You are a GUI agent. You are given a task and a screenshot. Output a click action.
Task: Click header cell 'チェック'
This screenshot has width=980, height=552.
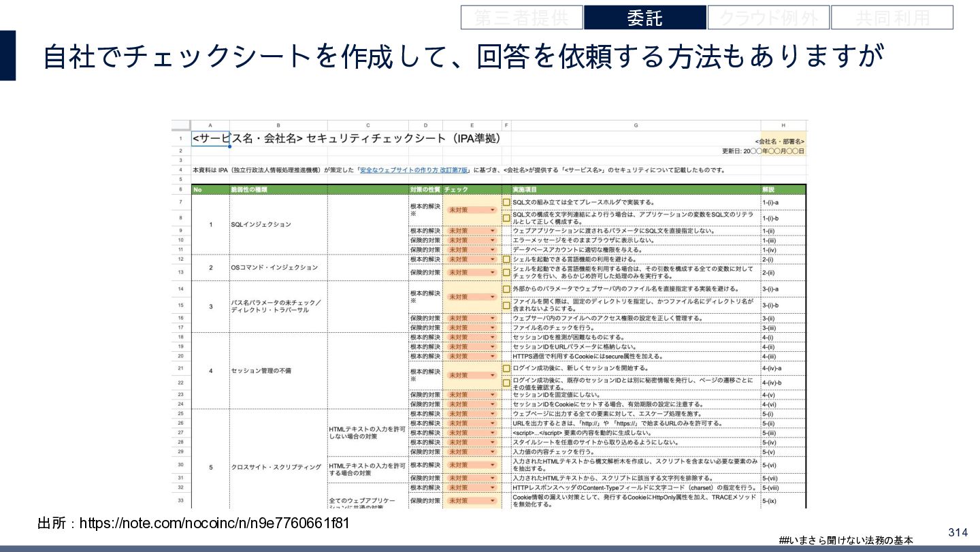(x=472, y=189)
